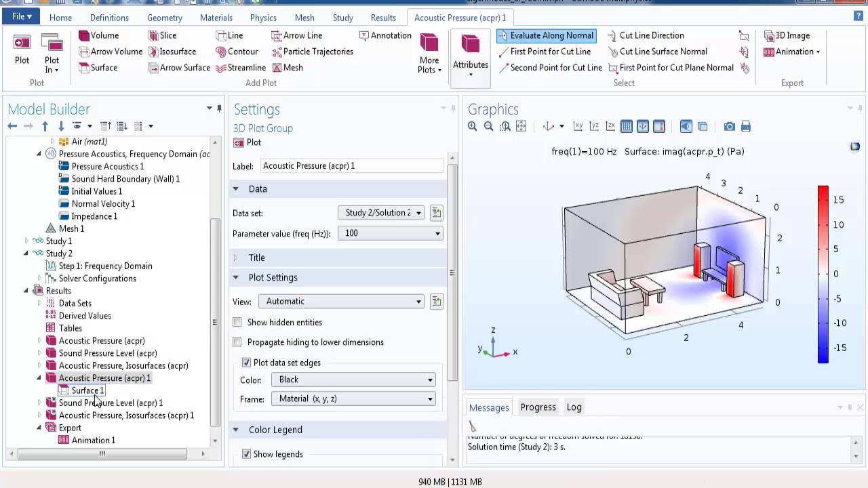The height and width of the screenshot is (488, 868).
Task: Open the Animation export button
Action: pos(791,52)
